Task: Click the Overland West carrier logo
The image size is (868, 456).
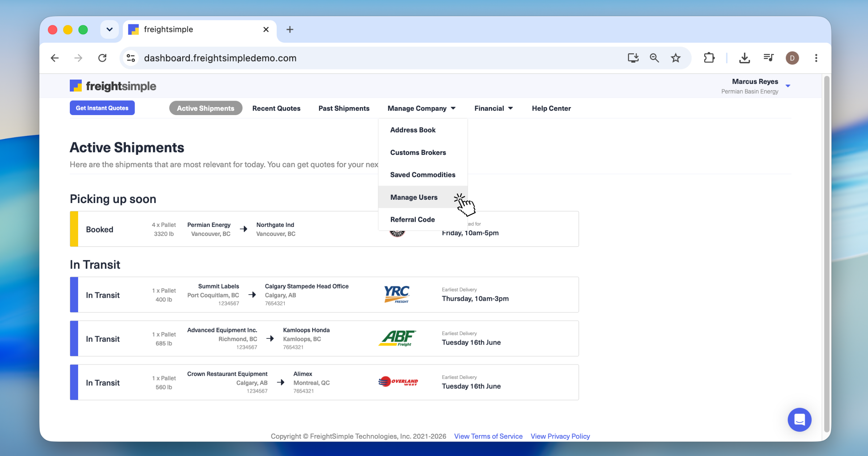Action: pos(398,382)
